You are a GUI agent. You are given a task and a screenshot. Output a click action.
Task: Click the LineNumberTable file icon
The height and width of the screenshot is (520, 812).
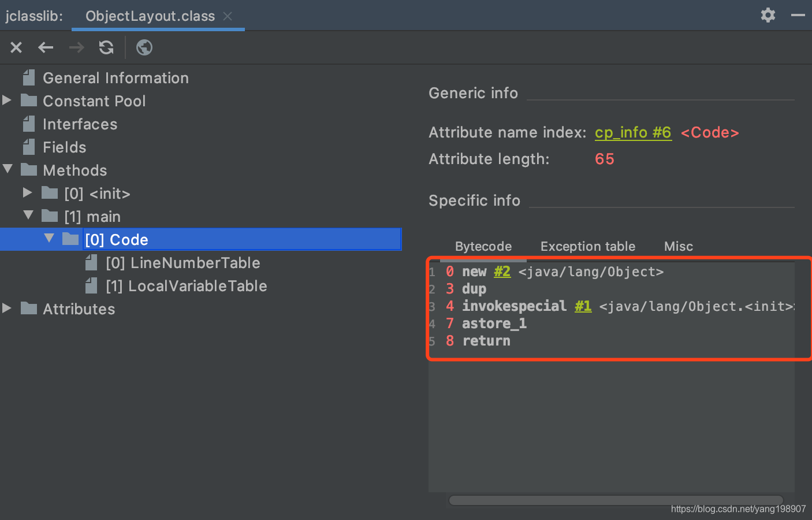coord(91,263)
